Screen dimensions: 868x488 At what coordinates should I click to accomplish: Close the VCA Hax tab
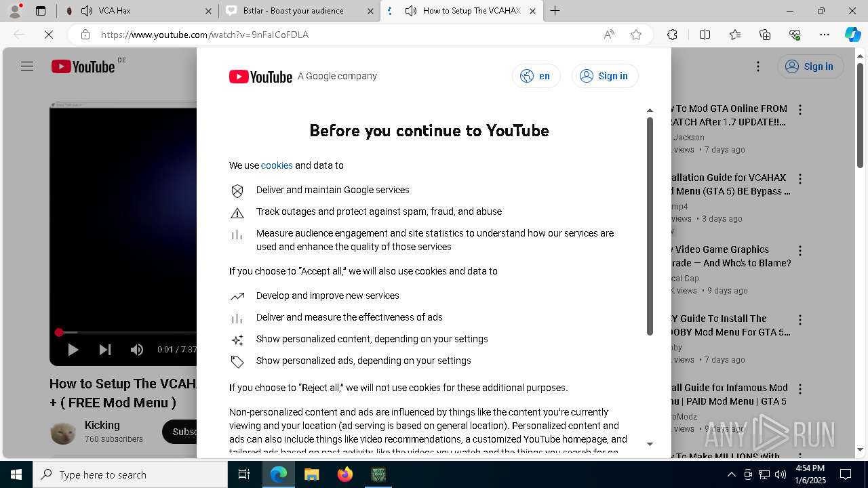click(x=209, y=11)
